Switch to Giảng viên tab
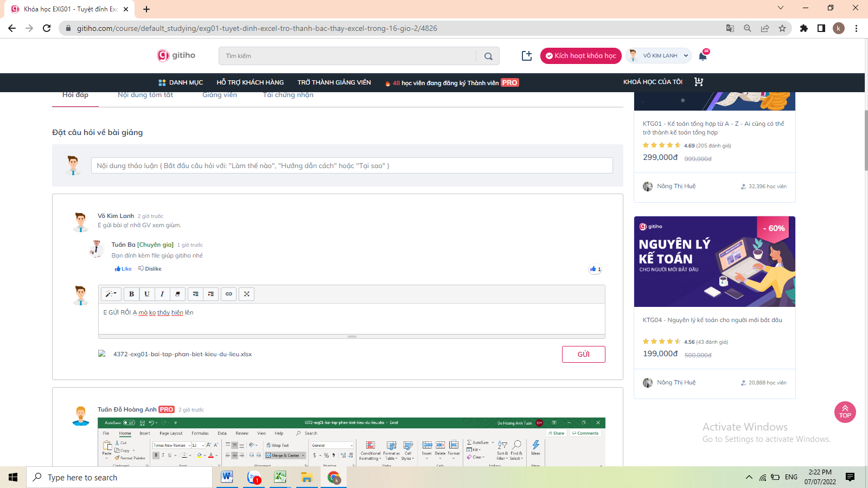Image resolution: width=868 pixels, height=488 pixels. tap(220, 95)
